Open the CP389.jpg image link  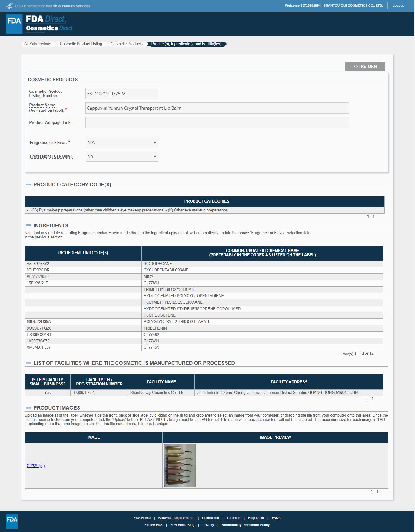35,466
